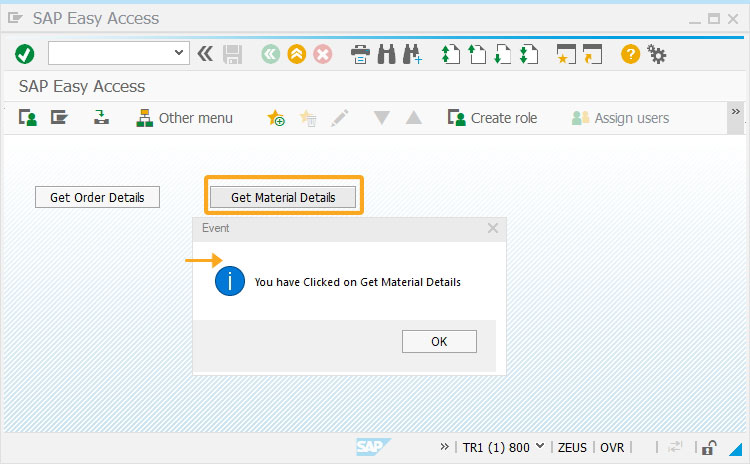Viewport: 750px width, 464px height.
Task: Click the Generate Shortcut icon
Action: (x=592, y=54)
